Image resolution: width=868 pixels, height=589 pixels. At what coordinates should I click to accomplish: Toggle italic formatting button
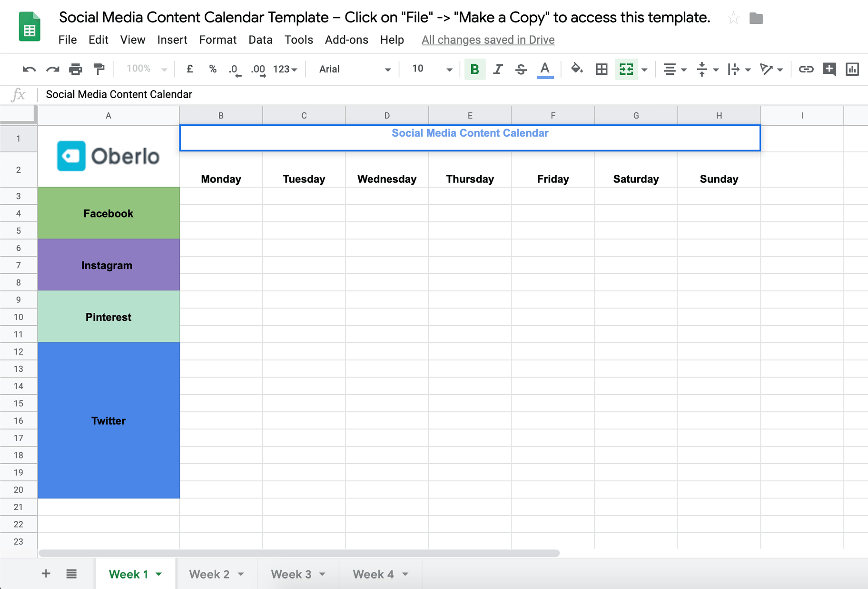click(x=498, y=70)
